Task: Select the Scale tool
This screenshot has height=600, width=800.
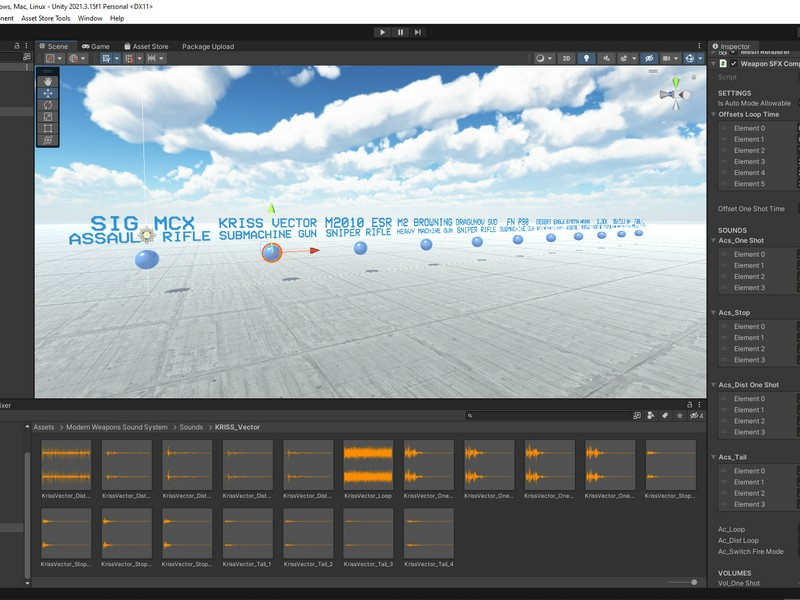Action: coord(48,117)
